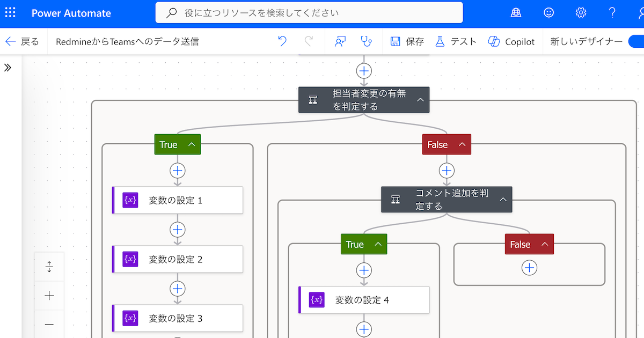Viewport: 644px width, 338px height.
Task: Click the flow title RedmineからTeamsへのデータ送信
Action: (127, 41)
